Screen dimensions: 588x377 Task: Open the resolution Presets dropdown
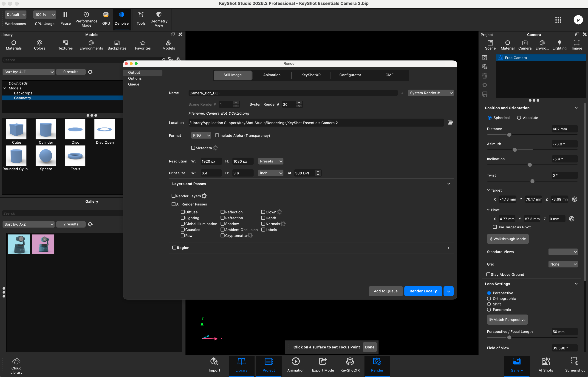pos(271,161)
